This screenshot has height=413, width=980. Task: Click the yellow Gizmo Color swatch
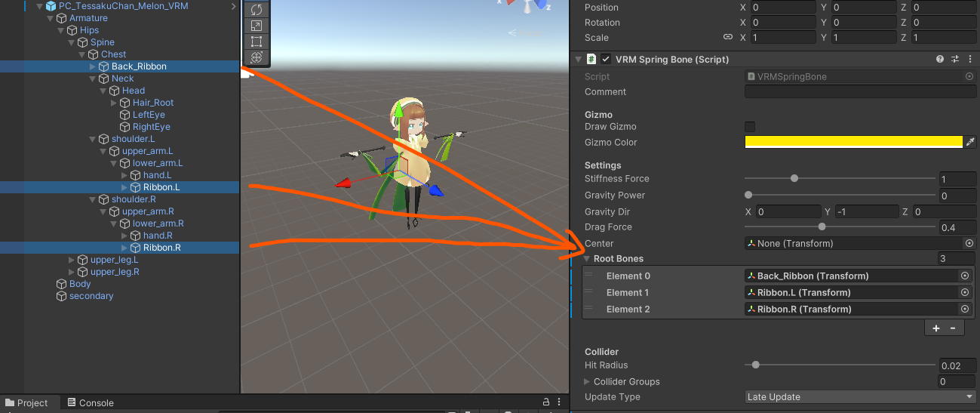click(x=853, y=142)
